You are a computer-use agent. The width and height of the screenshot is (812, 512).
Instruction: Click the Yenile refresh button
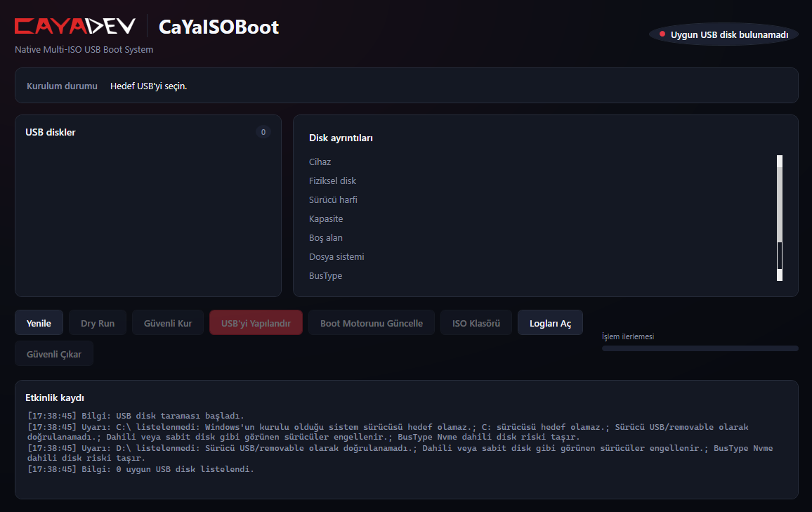click(x=39, y=323)
